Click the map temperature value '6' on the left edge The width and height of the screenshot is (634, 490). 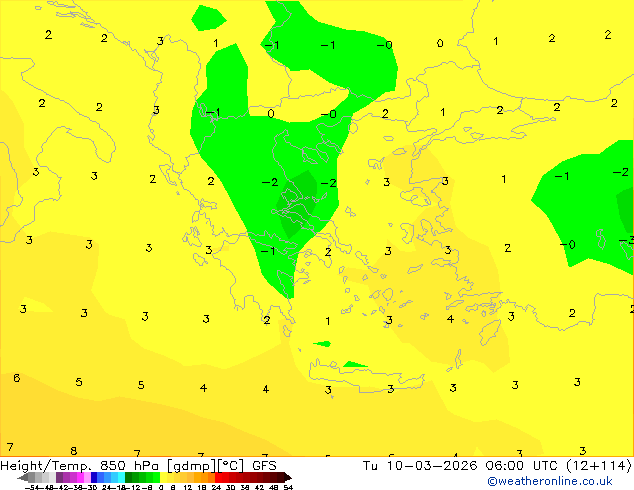click(x=17, y=378)
